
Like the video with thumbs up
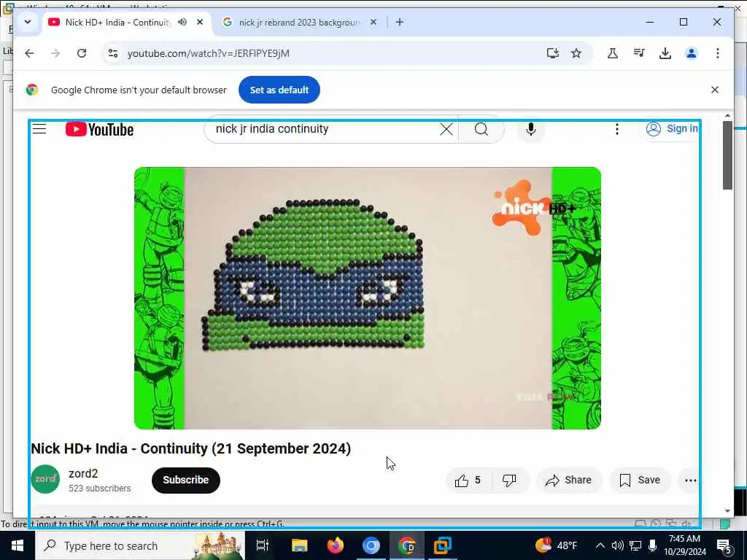tap(468, 481)
